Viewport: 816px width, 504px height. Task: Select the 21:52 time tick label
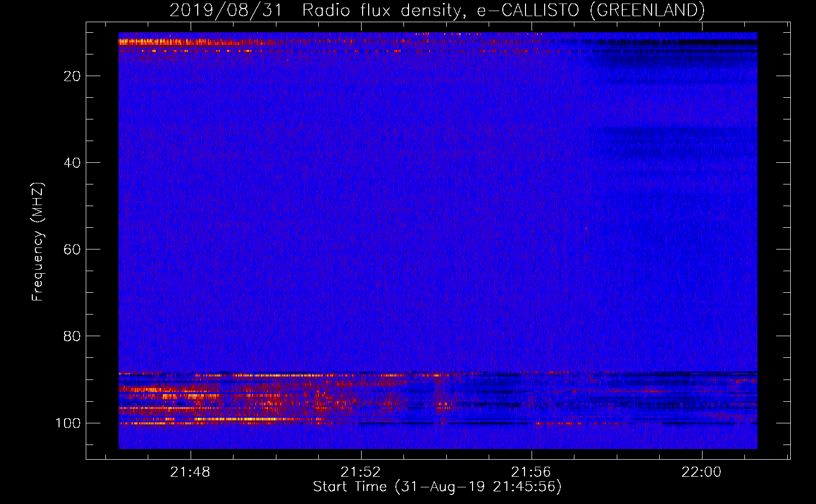(361, 472)
